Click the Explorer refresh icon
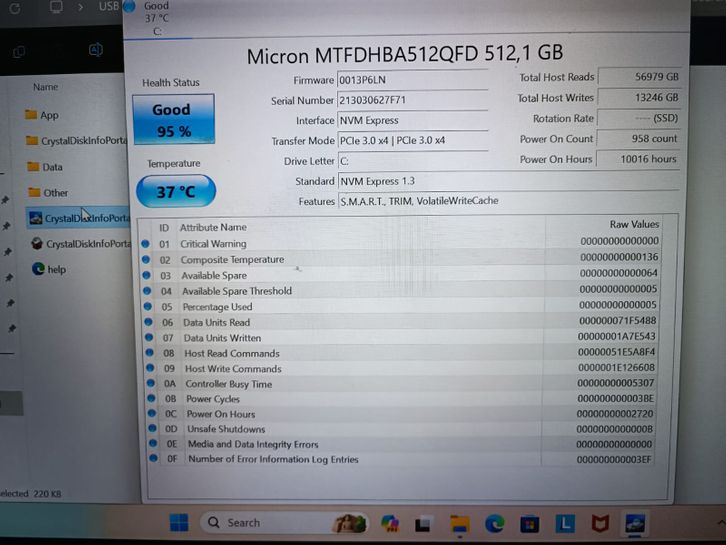Viewport: 726px width, 545px height. pyautogui.click(x=15, y=8)
